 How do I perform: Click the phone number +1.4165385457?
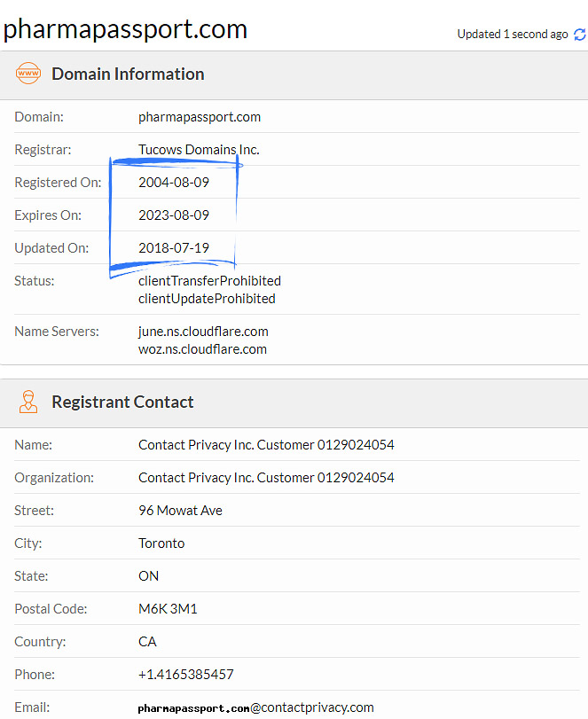[185, 675]
